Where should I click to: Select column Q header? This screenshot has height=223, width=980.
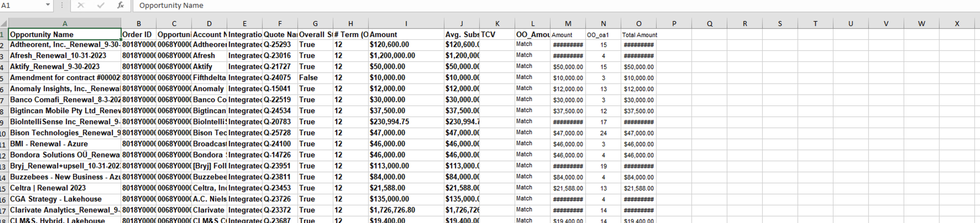710,24
